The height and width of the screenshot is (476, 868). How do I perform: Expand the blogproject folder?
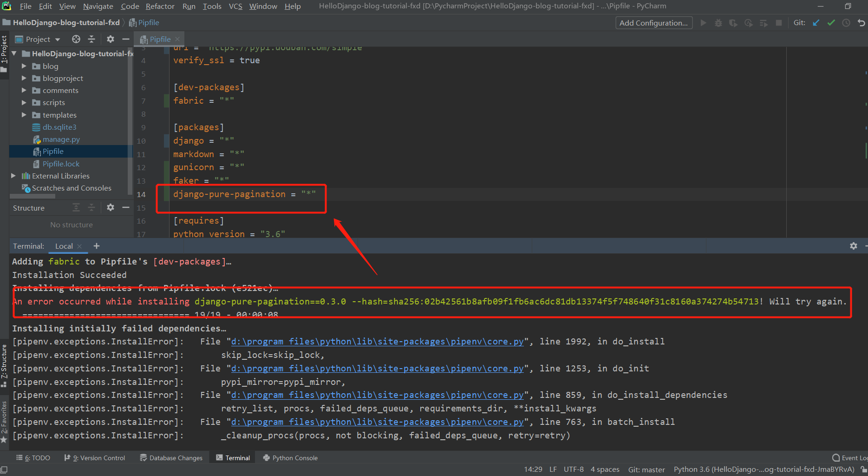(24, 78)
